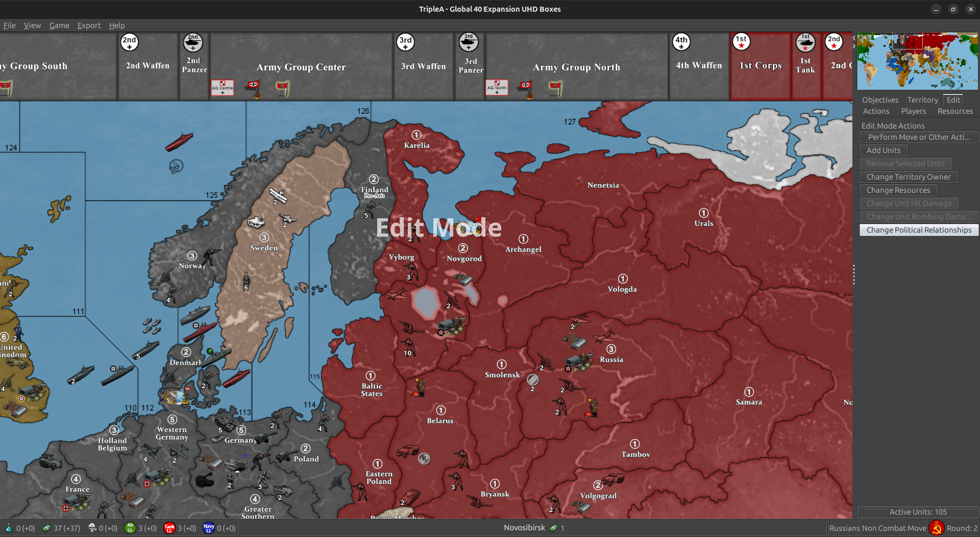Viewport: 980px width, 537px height.
Task: Click the Navy LL blue counter icon
Action: click(x=209, y=528)
